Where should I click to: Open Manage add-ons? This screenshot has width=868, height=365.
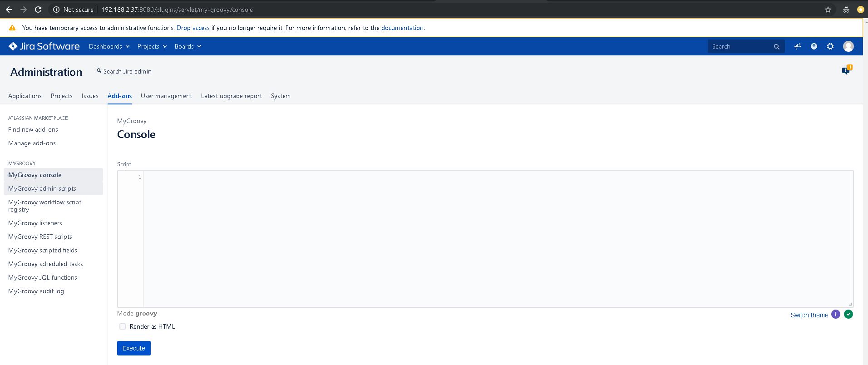32,143
